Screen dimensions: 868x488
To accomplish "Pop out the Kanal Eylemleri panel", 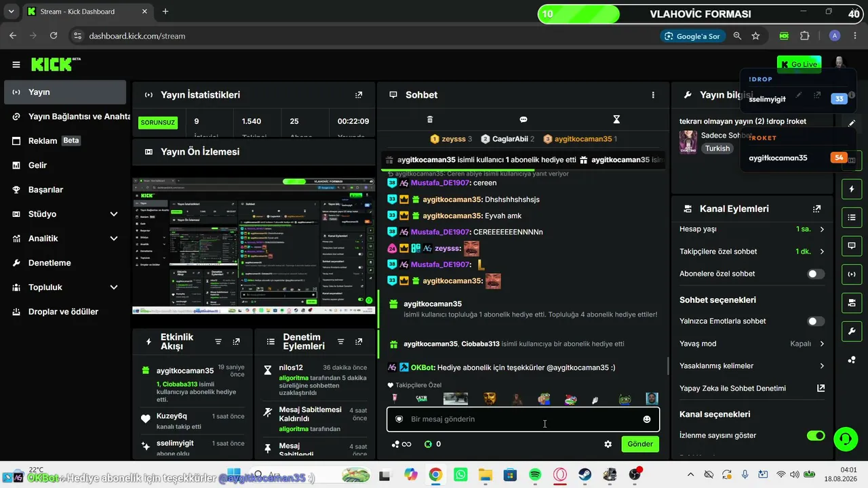I will click(817, 209).
